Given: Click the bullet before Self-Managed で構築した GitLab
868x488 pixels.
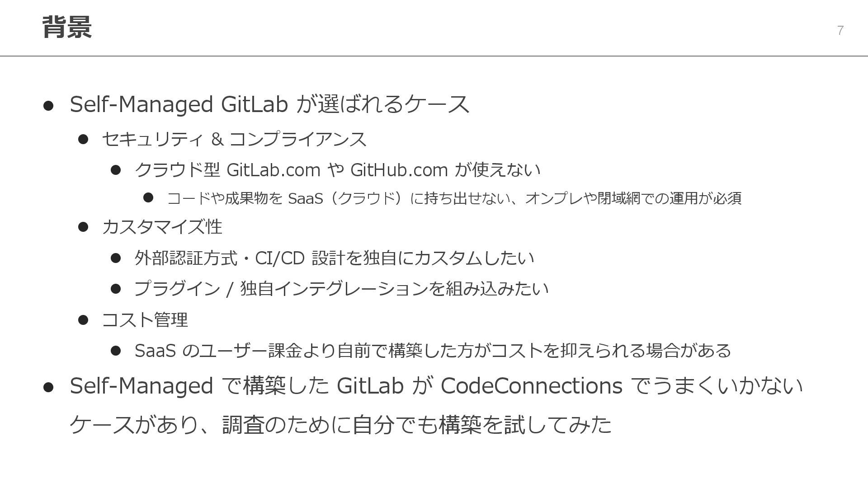Looking at the screenshot, I should tap(48, 387).
